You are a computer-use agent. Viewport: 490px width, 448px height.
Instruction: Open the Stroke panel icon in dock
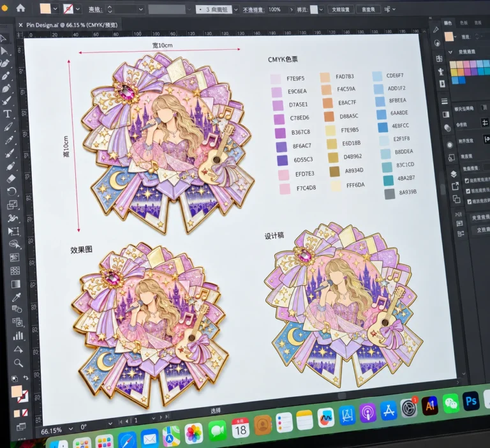[444, 101]
